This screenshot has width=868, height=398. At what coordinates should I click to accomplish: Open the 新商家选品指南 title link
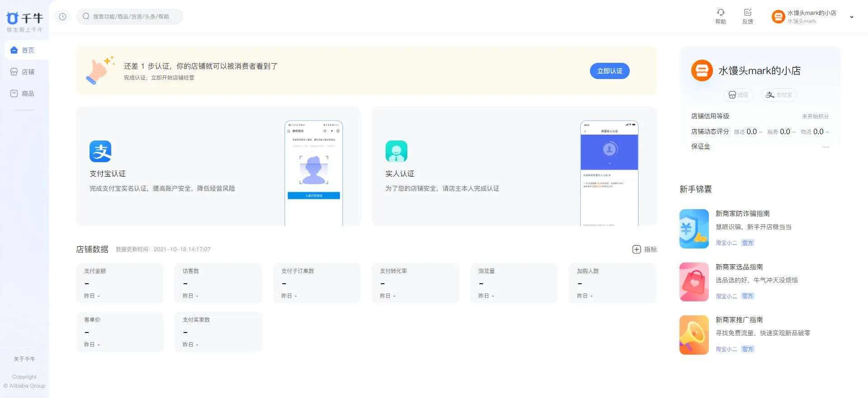pyautogui.click(x=739, y=267)
